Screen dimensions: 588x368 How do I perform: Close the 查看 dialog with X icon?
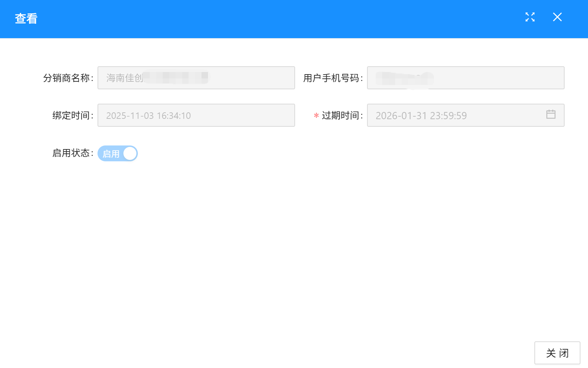tap(557, 17)
